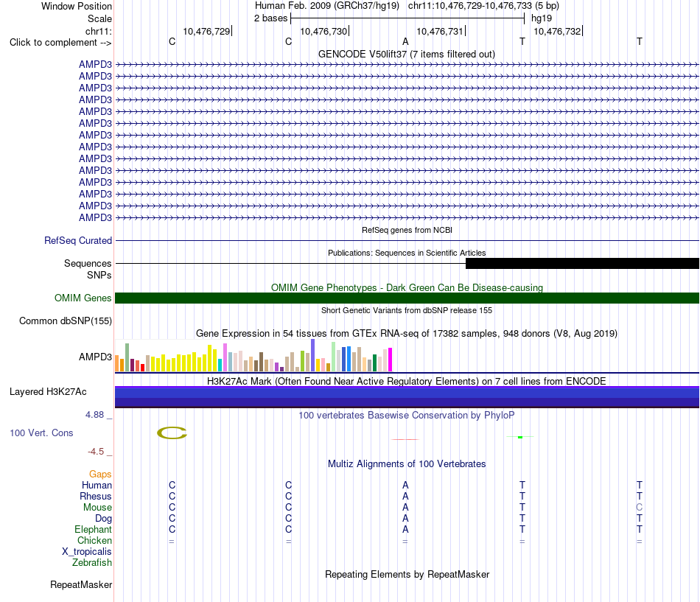Click the OMIM Gene Phenotypes track title

point(407,287)
